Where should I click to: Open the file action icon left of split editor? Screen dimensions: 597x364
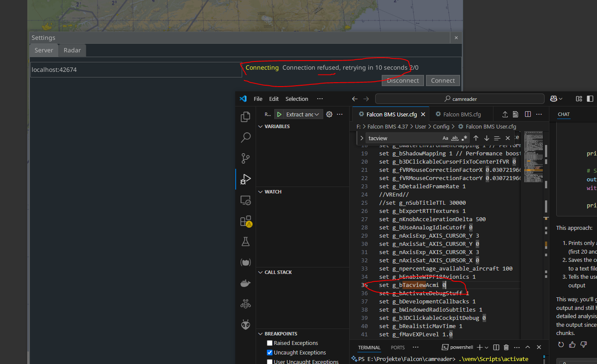tap(516, 114)
